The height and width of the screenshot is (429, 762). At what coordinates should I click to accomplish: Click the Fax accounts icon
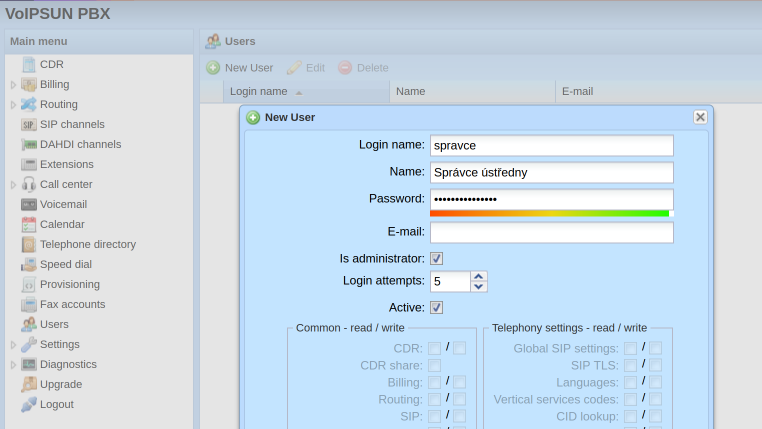(29, 305)
